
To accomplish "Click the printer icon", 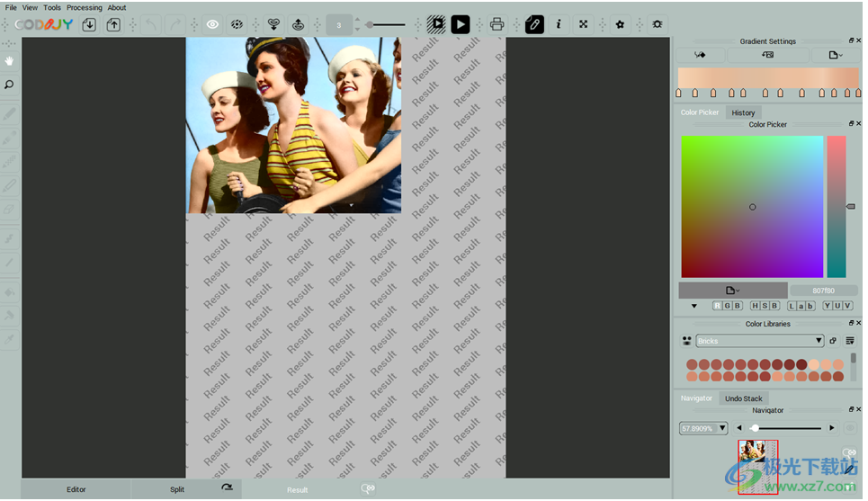I will (x=497, y=24).
